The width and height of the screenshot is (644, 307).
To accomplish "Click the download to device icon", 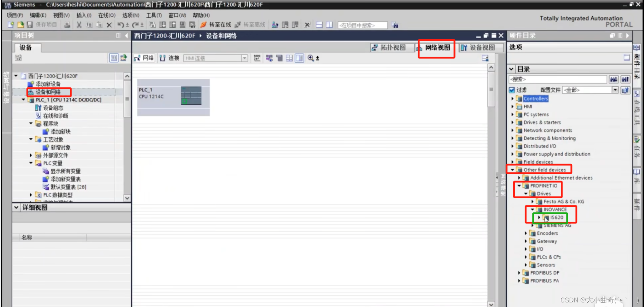I will click(x=163, y=24).
